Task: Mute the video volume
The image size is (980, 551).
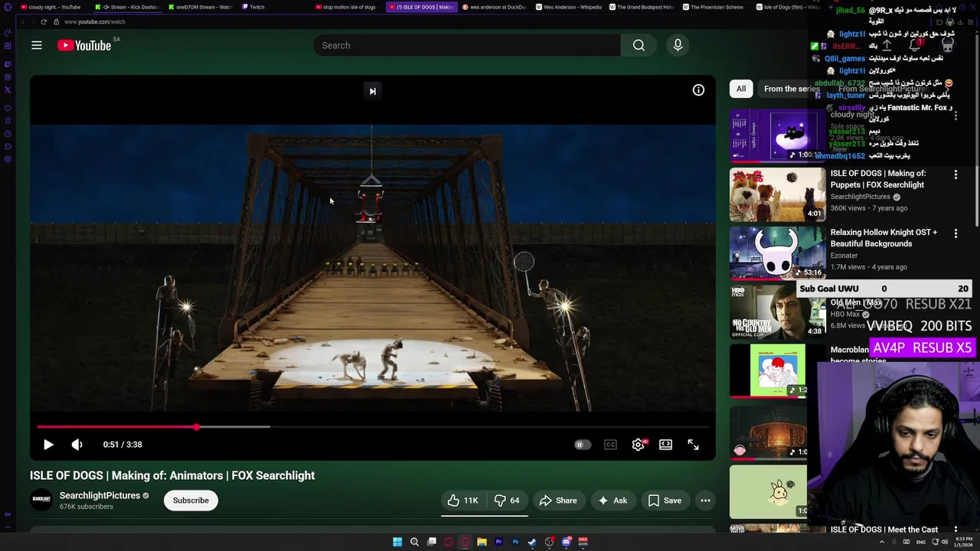Action: pyautogui.click(x=77, y=445)
